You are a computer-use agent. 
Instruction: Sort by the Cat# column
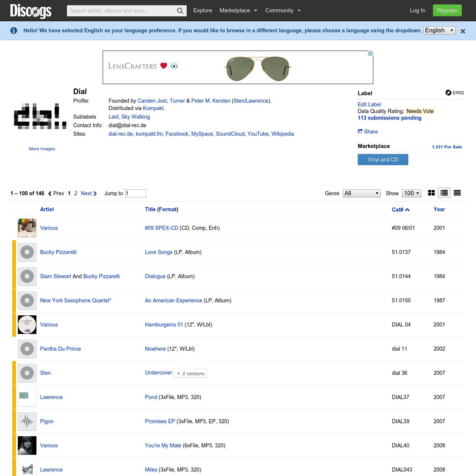pyautogui.click(x=401, y=210)
